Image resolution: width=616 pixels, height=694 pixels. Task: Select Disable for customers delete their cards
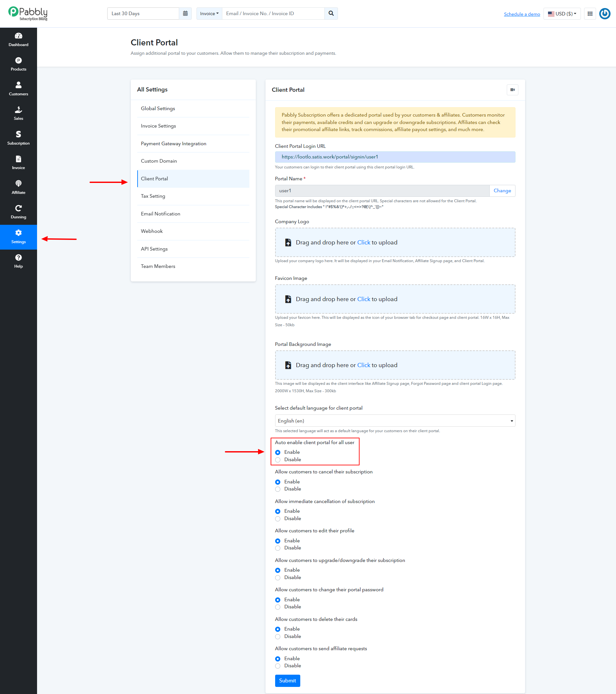point(278,637)
